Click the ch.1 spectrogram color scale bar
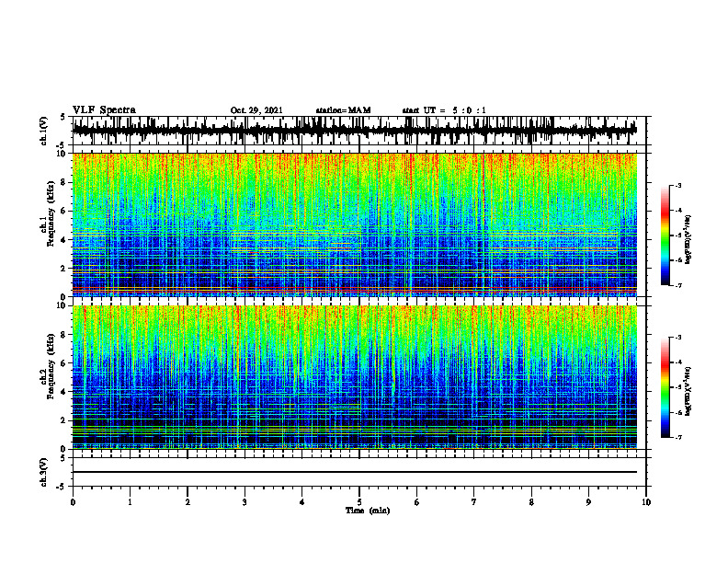728x563 pixels. [665, 236]
